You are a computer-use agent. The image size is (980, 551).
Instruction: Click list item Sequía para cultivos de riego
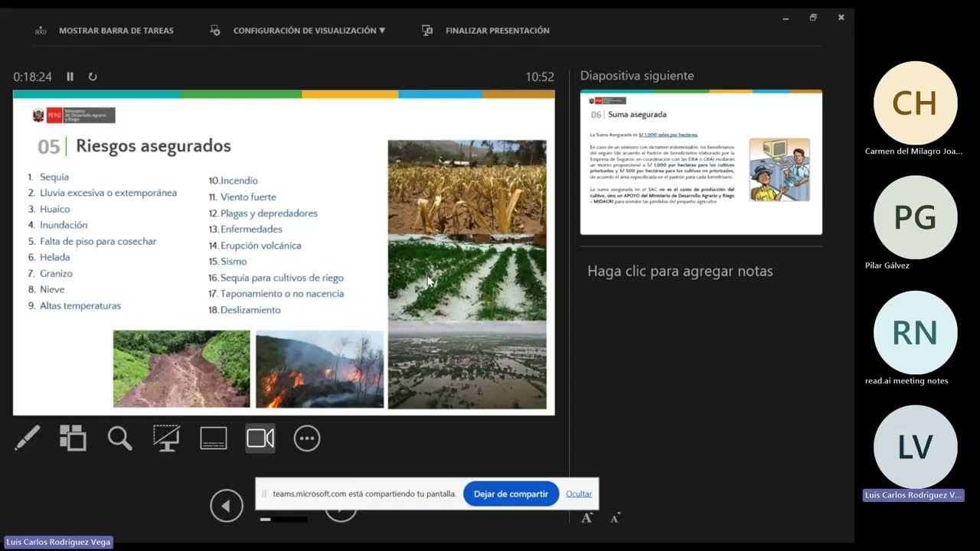tap(282, 278)
